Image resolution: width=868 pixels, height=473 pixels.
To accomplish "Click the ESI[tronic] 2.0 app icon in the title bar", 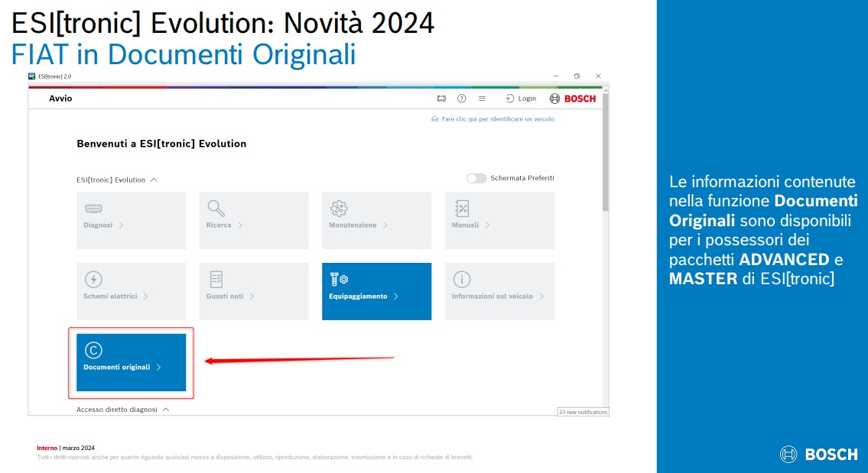I will point(31,76).
